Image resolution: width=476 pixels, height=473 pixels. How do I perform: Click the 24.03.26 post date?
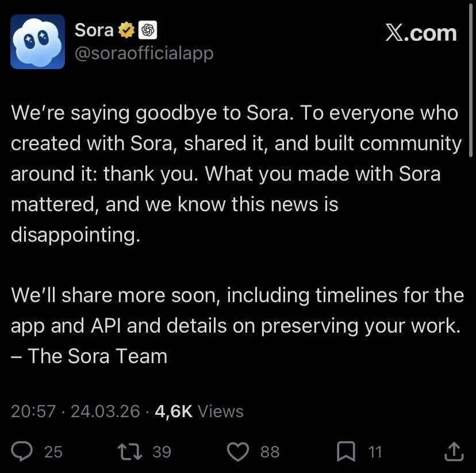105,411
